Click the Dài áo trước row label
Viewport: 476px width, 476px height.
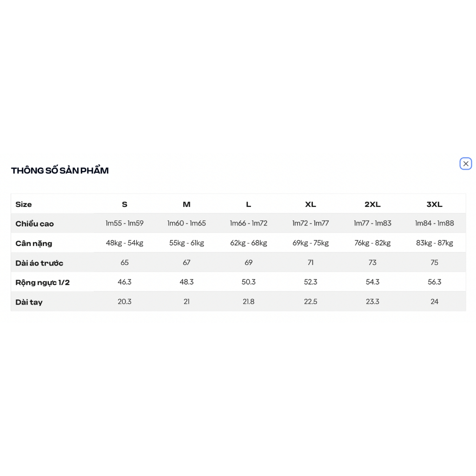point(39,263)
